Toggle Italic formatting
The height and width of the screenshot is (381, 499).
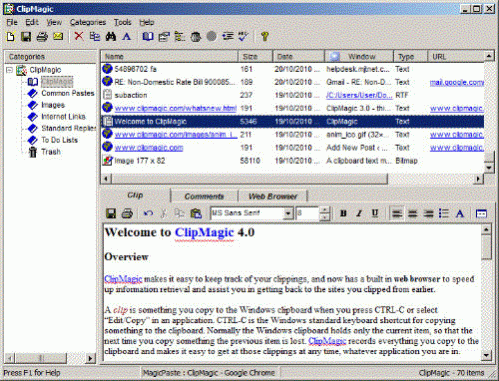pyautogui.click(x=359, y=213)
